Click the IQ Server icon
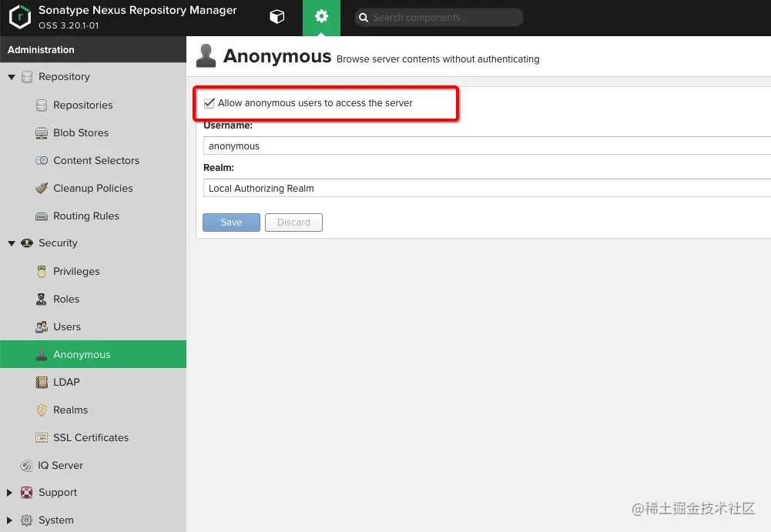Screen dimensions: 771x532 [x=26, y=465]
